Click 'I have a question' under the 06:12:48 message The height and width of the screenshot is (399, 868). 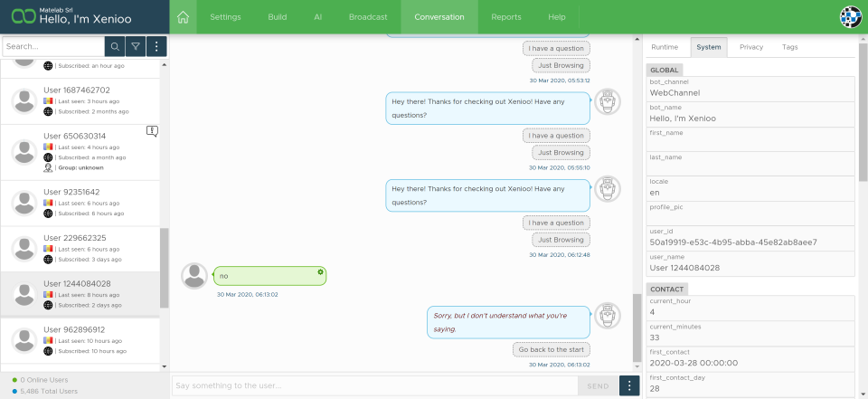[556, 223]
